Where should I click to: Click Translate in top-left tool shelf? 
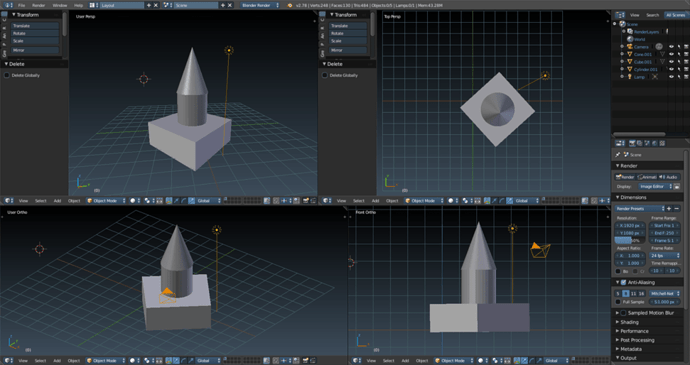point(35,26)
